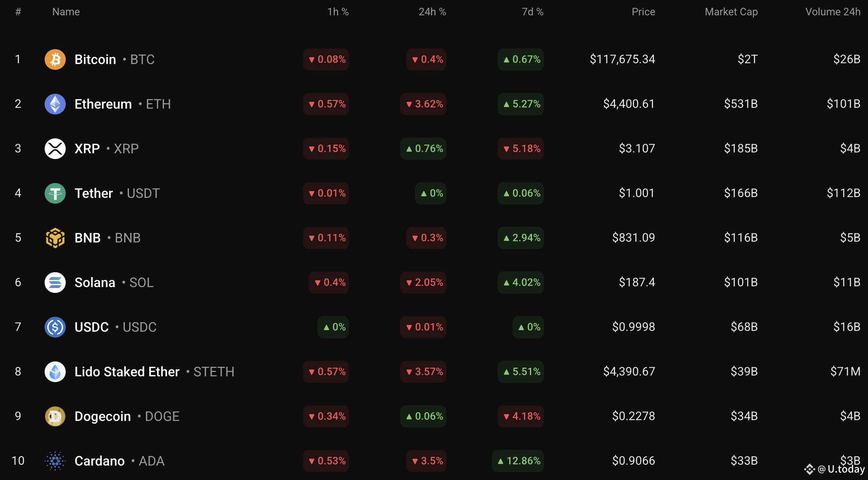Sort by the Price column header
The width and height of the screenshot is (868, 480).
[643, 12]
